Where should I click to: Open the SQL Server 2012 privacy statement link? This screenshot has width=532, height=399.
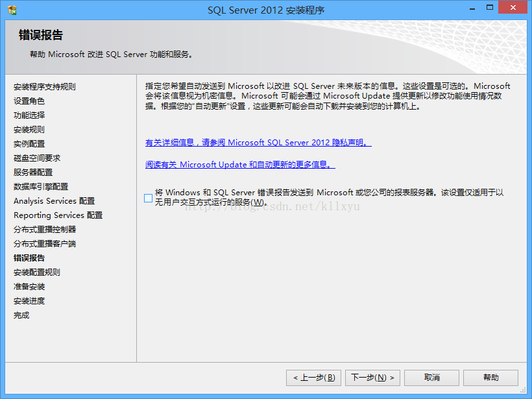(x=258, y=143)
